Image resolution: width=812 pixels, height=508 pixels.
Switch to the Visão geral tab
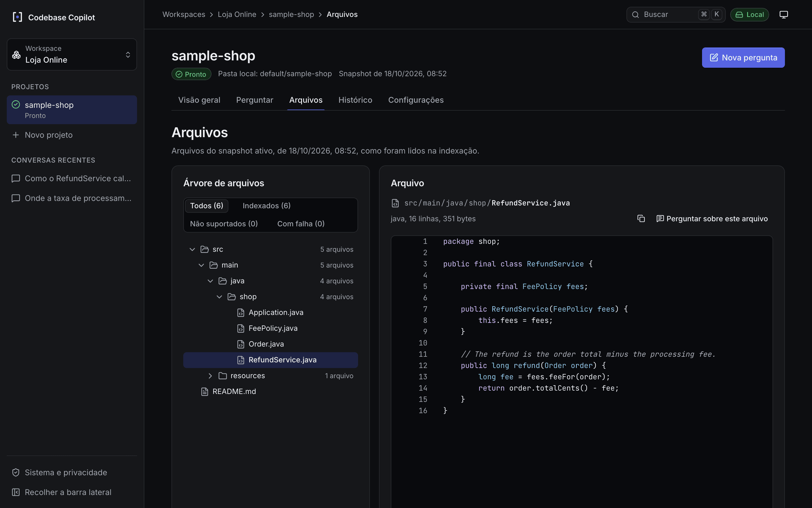(199, 100)
